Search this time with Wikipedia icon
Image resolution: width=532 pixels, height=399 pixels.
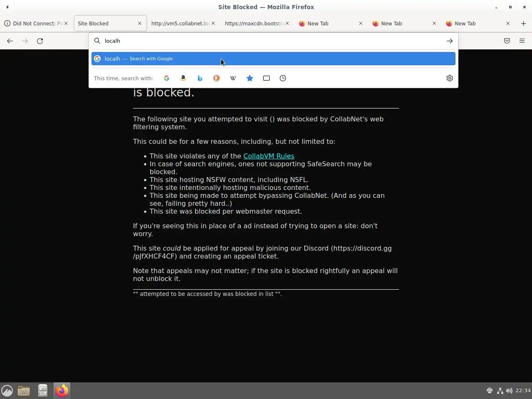[x=233, y=78]
